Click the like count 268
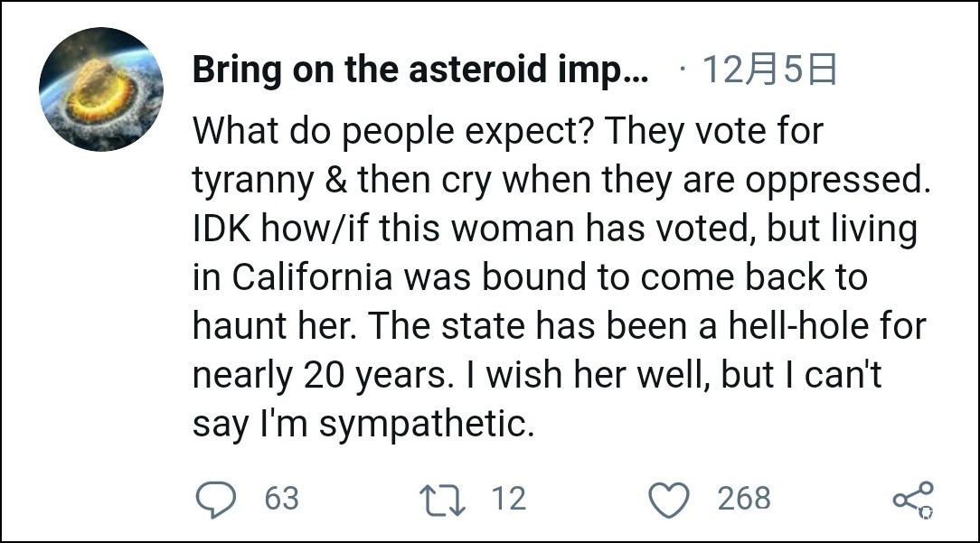The width and height of the screenshot is (980, 543). 744,499
